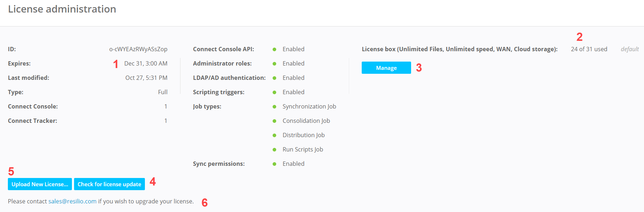Click the green dot beside Connect Console API
This screenshot has height=212, width=644.
(274, 49)
